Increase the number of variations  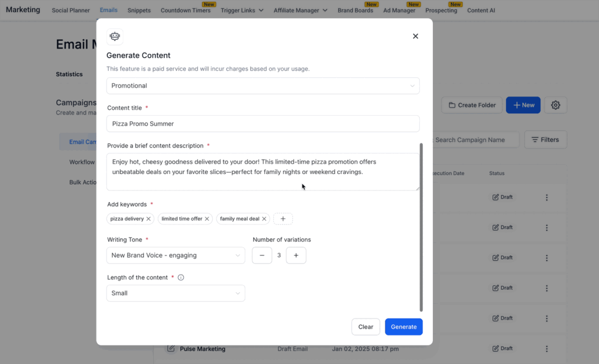click(x=296, y=255)
